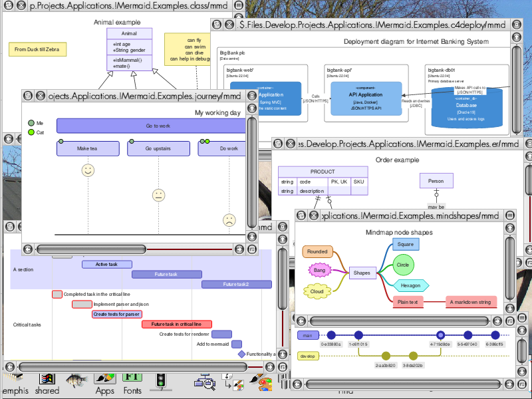Click the 'Database' container cylinder
Image resolution: width=532 pixels, height=399 pixels.
[x=467, y=107]
